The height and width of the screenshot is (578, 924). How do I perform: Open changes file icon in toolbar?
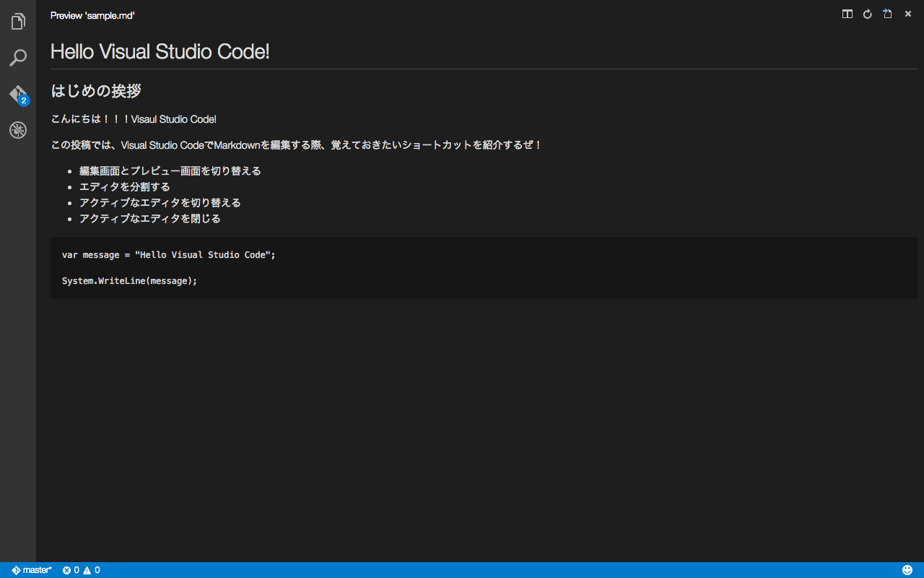point(888,14)
